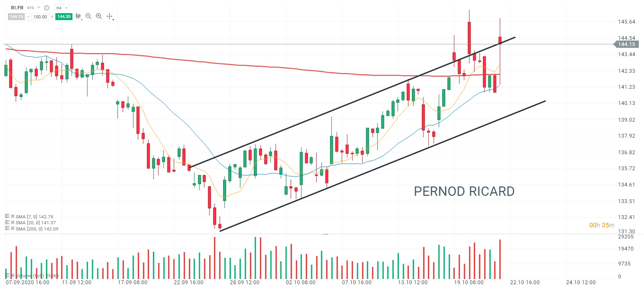Image resolution: width=644 pixels, height=288 pixels.
Task: Increase trade volume with plus button
Action: (52, 17)
